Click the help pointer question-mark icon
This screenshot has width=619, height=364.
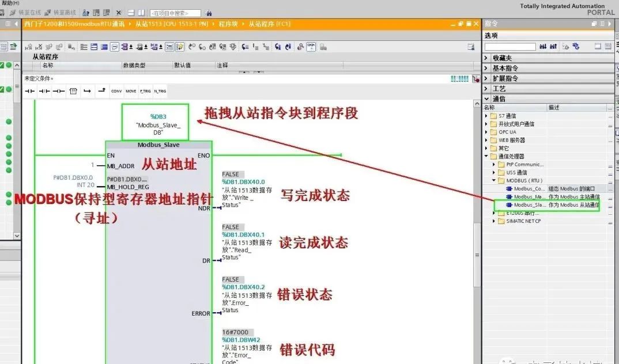tap(86, 13)
